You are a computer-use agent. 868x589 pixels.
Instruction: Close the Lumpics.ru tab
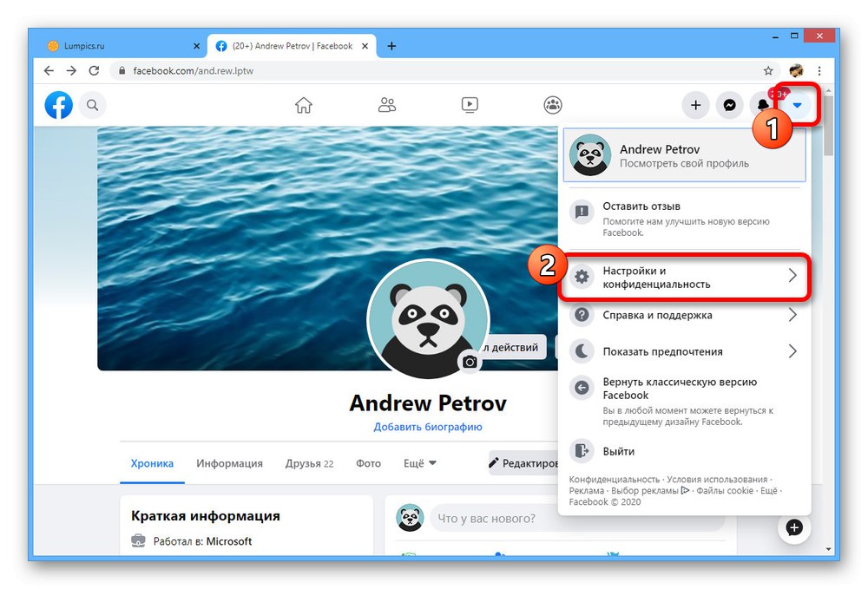(196, 46)
